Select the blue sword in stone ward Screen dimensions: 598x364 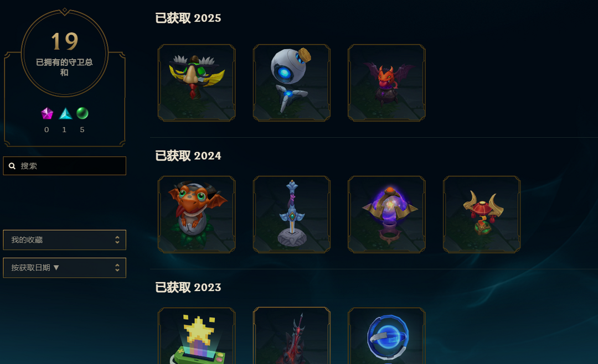tap(291, 214)
